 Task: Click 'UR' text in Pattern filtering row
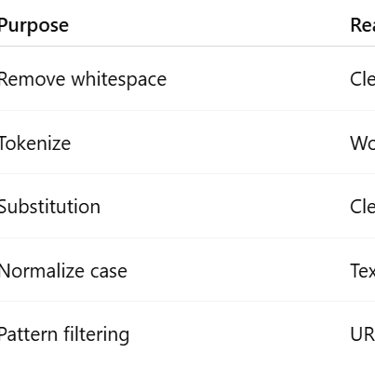(x=363, y=334)
